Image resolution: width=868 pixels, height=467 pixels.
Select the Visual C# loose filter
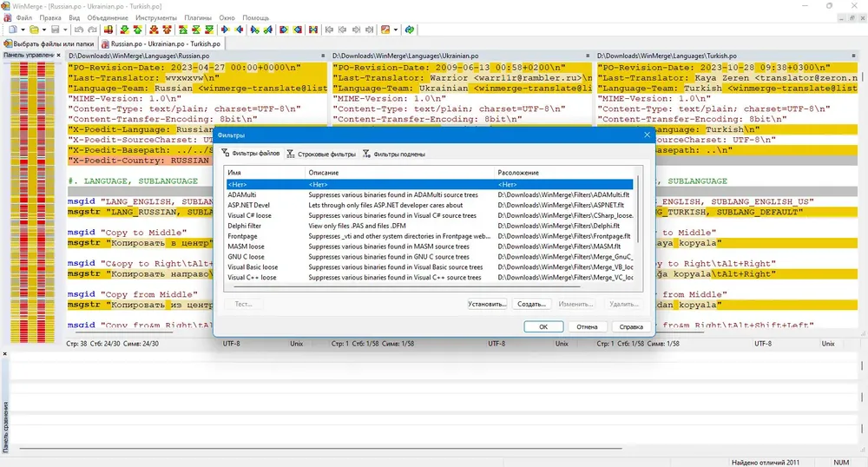430,215
